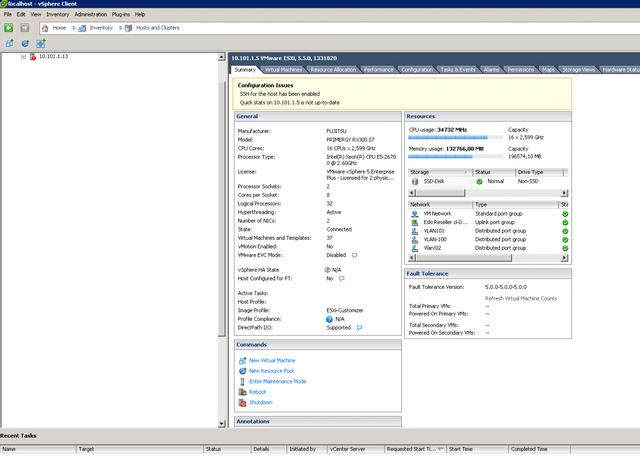Click the New Virtual Machine toolbar icon
640x466 pixels.
(9, 43)
